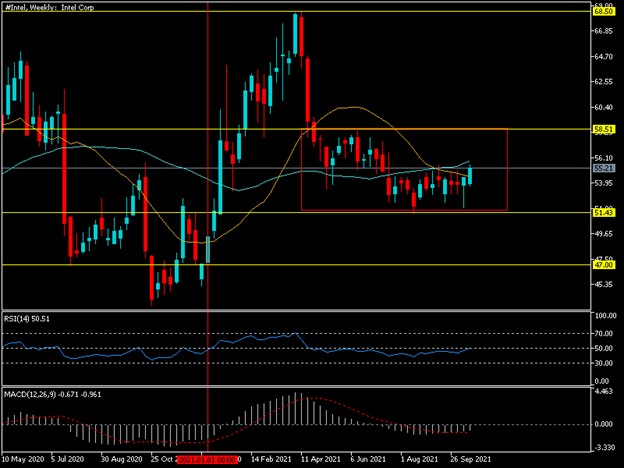Viewport: 624px width, 468px height.
Task: Select the 58.51 yellow price level label
Action: tap(604, 129)
